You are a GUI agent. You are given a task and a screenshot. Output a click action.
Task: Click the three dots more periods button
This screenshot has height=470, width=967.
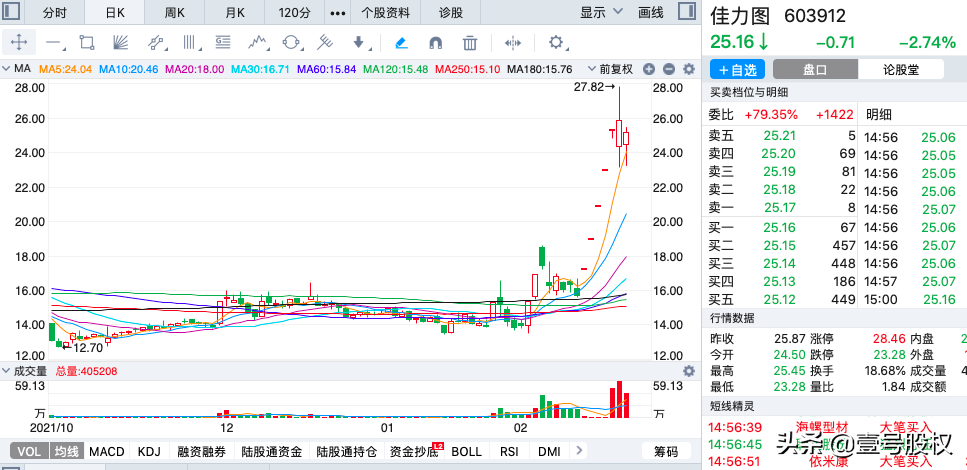click(338, 12)
